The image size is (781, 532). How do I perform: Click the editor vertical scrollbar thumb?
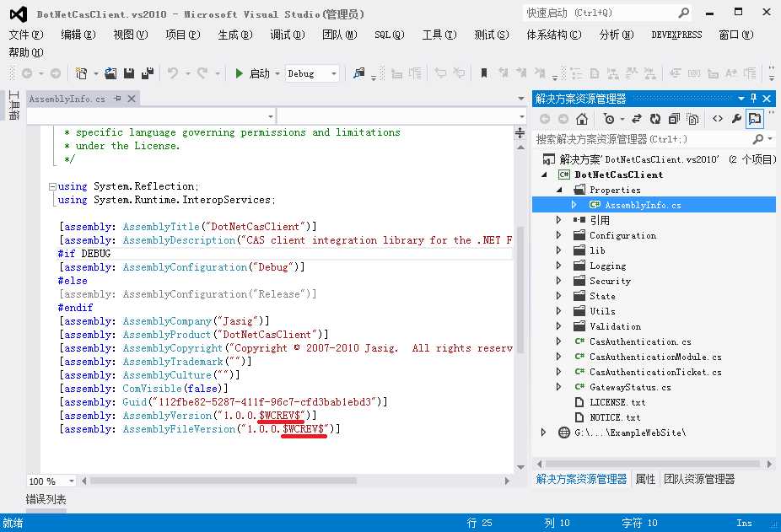520,289
